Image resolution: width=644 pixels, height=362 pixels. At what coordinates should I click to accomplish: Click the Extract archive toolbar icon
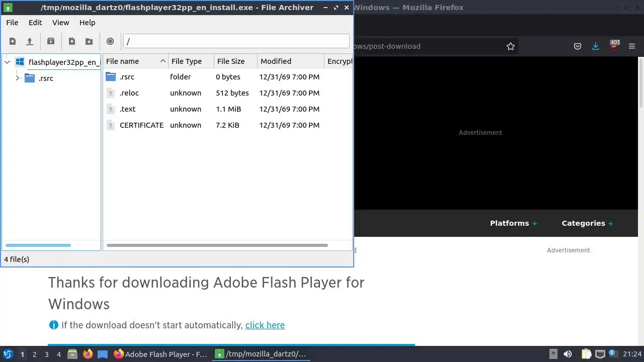tap(51, 41)
